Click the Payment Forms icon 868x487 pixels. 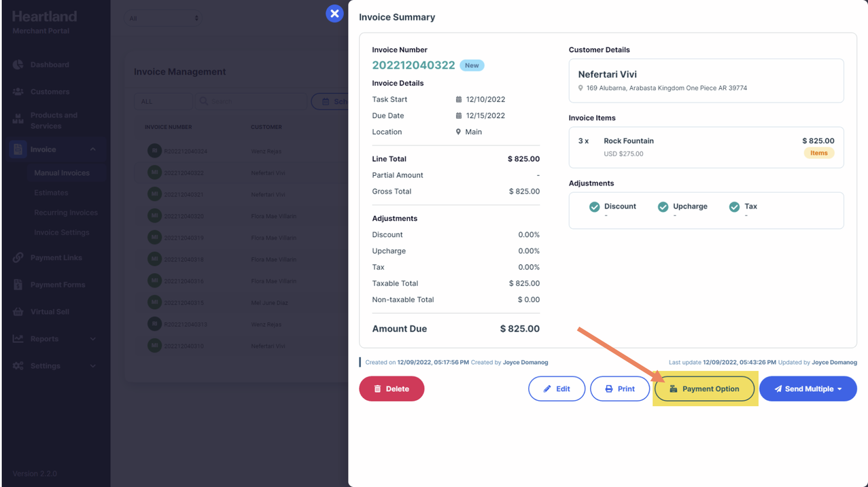18,285
